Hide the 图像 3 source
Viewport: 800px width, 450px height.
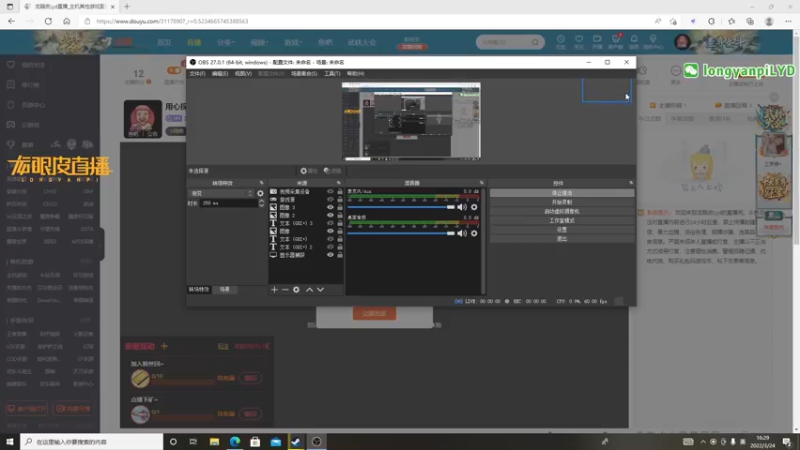pyautogui.click(x=330, y=207)
